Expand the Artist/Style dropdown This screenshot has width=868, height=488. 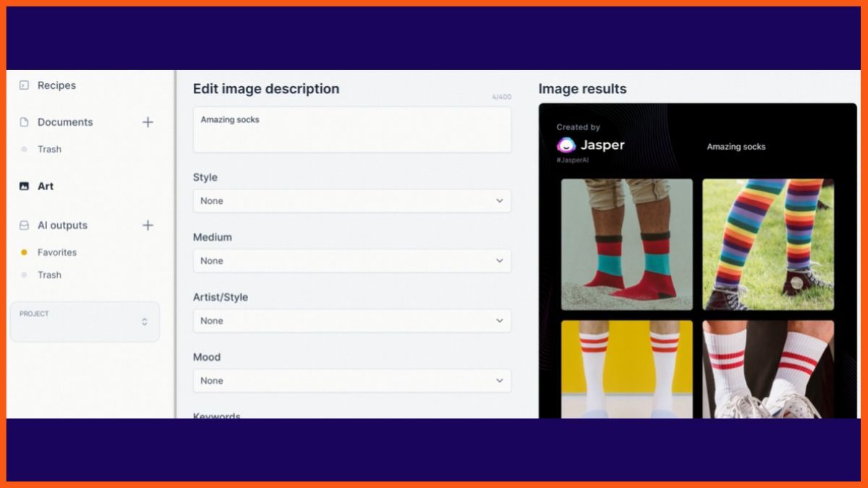(352, 321)
